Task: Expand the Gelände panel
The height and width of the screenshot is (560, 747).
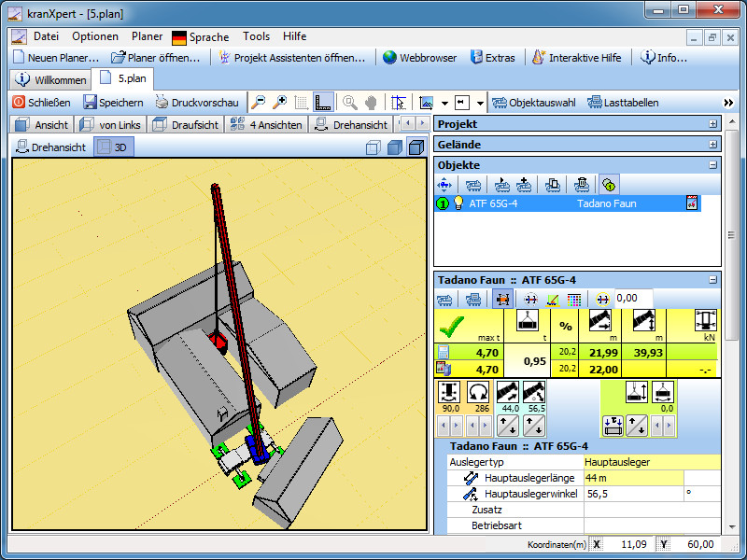Action: tap(713, 145)
